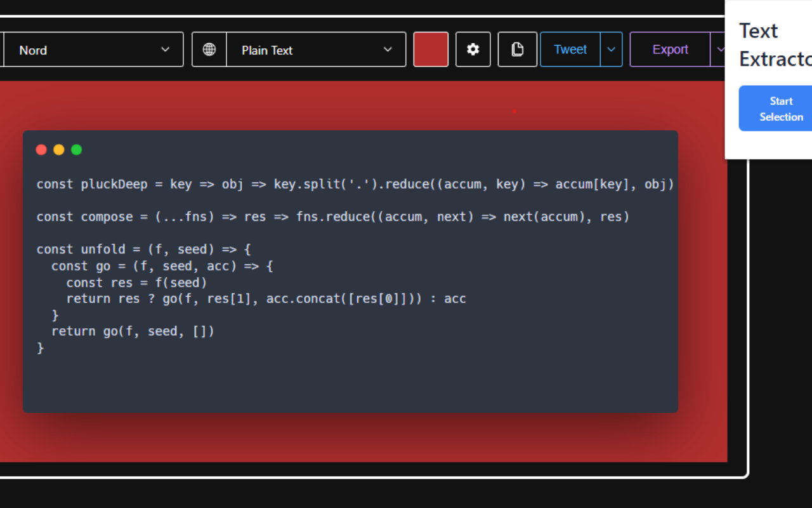Image resolution: width=812 pixels, height=508 pixels.
Task: Open the red background color picker
Action: point(431,50)
